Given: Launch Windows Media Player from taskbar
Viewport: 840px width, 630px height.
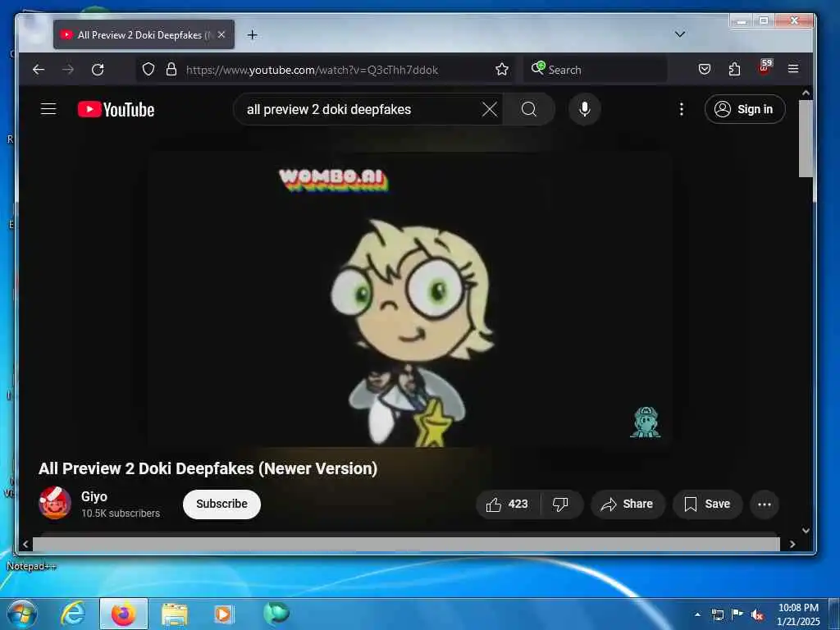Looking at the screenshot, I should (x=224, y=614).
